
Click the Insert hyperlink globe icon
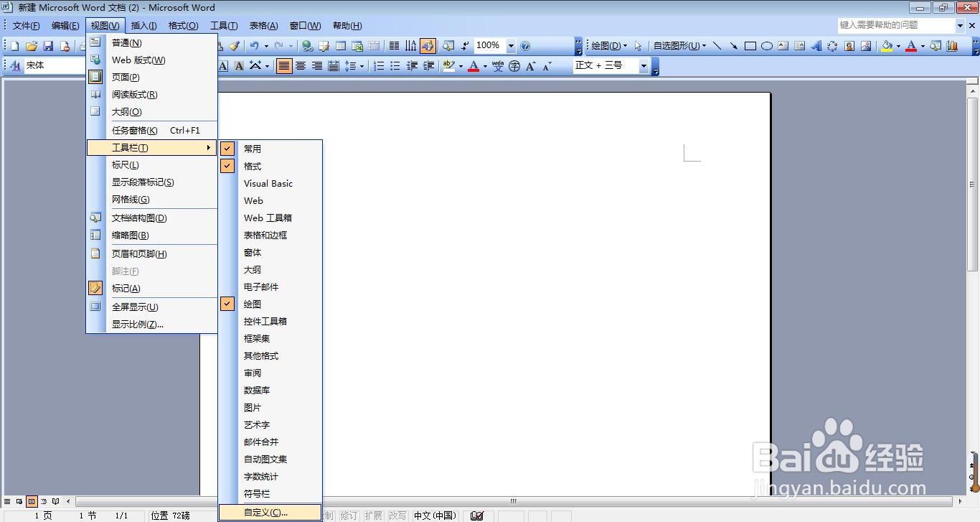pyautogui.click(x=307, y=46)
